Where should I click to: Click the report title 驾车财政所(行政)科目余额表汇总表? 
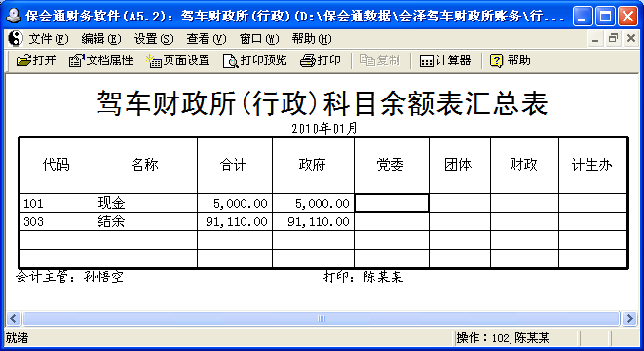coord(322,103)
